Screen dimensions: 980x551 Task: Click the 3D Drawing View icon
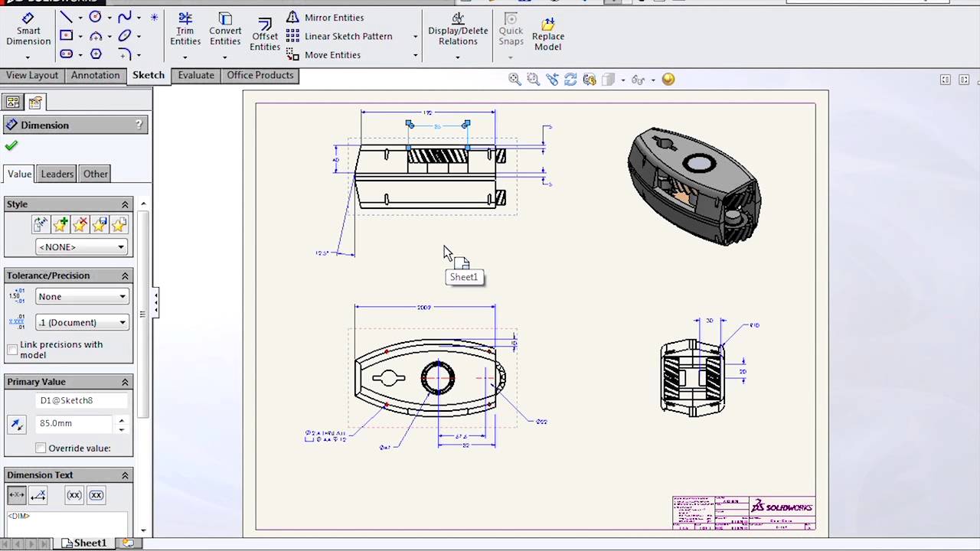[x=589, y=79]
